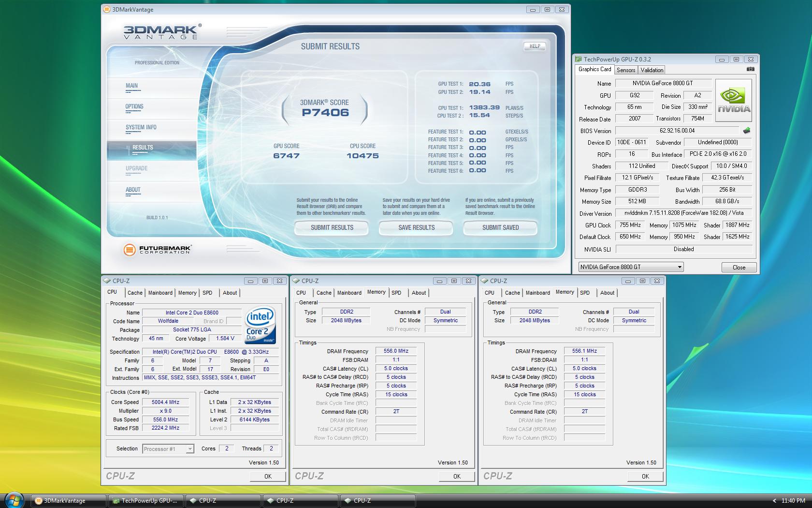The height and width of the screenshot is (508, 812).
Task: Open Upgrade item in 3DMark sidebar
Action: (136, 168)
